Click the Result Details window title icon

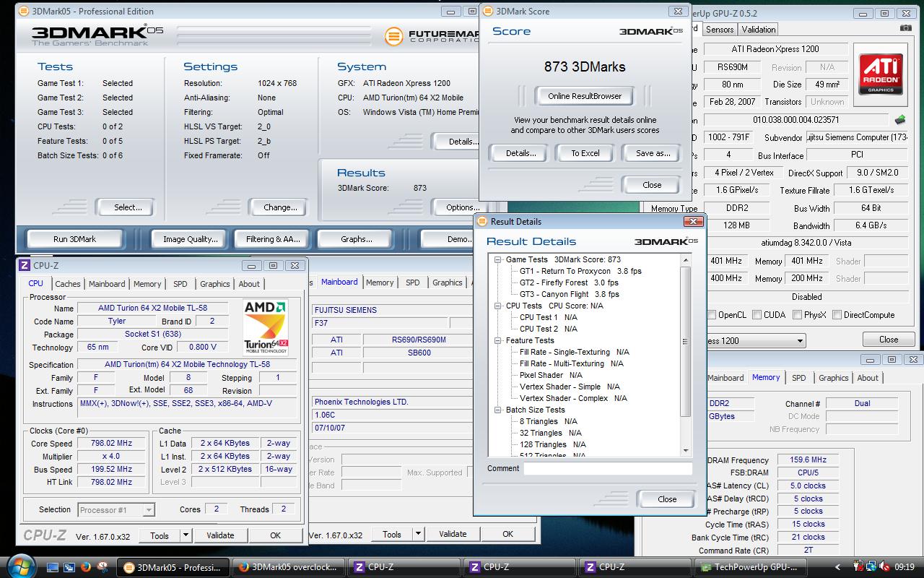tap(481, 222)
